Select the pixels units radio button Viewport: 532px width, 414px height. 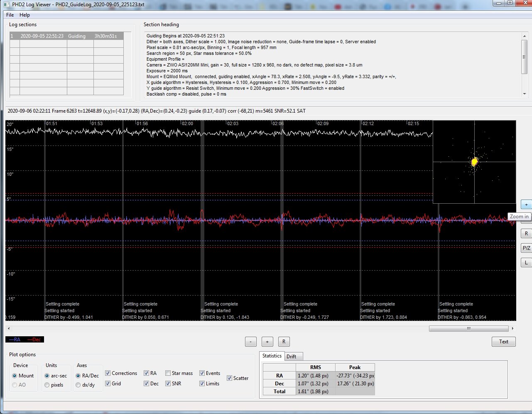pos(47,385)
